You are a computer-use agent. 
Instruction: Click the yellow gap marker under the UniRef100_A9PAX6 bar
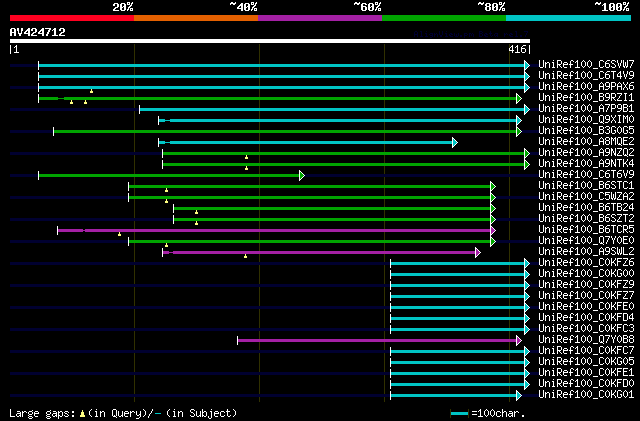[x=91, y=91]
